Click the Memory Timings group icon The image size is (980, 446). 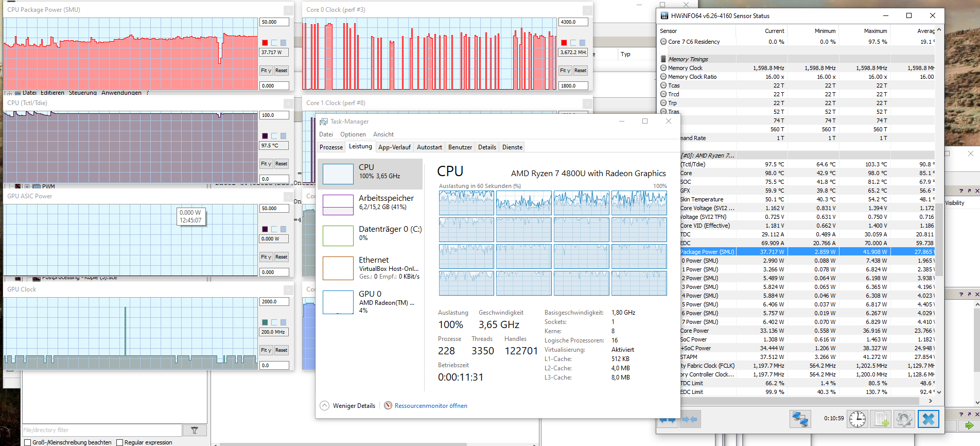coord(663,59)
